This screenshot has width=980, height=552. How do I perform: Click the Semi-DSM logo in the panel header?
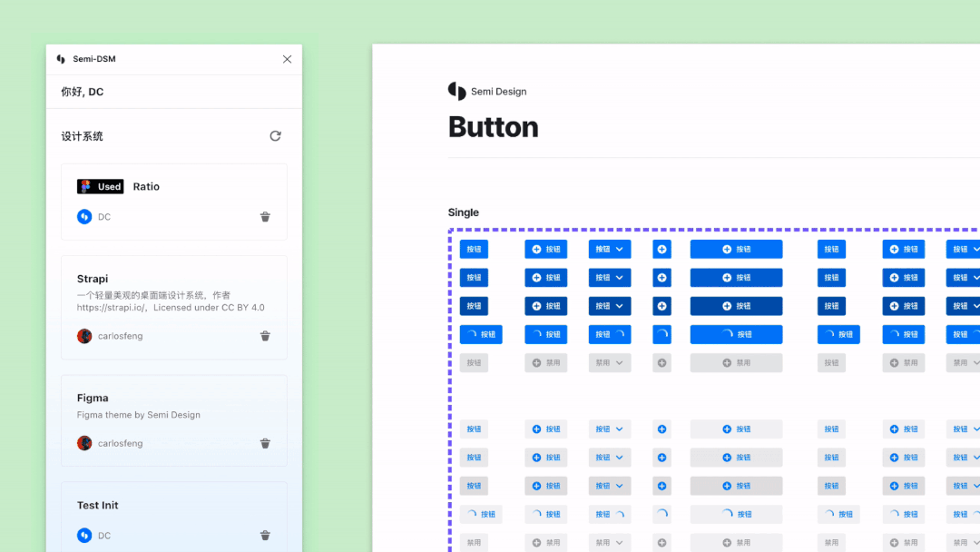pyautogui.click(x=61, y=59)
